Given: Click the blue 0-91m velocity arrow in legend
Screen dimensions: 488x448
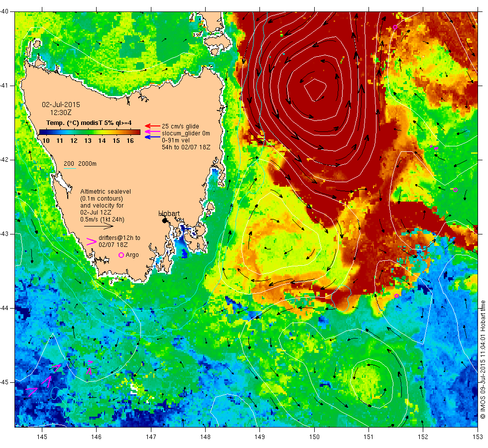Looking at the screenshot, I should tap(152, 137).
